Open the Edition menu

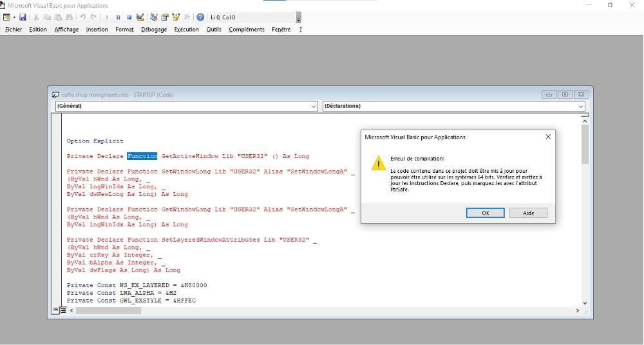point(38,29)
